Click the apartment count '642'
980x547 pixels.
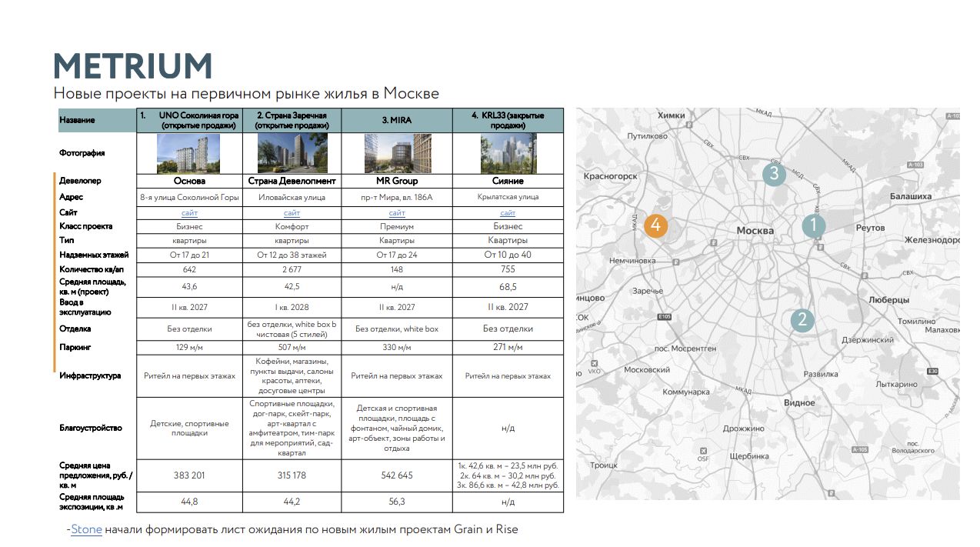[189, 269]
